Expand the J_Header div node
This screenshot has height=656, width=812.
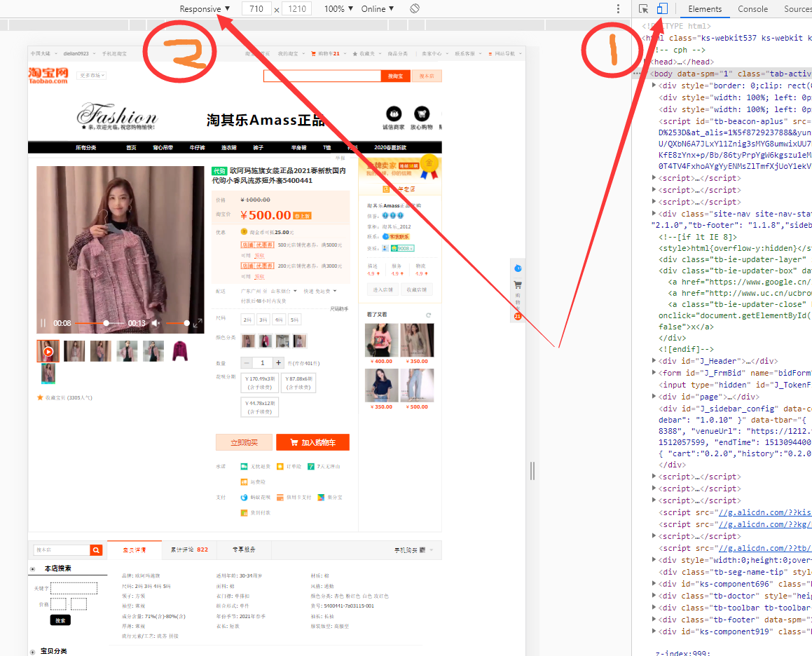[654, 361]
